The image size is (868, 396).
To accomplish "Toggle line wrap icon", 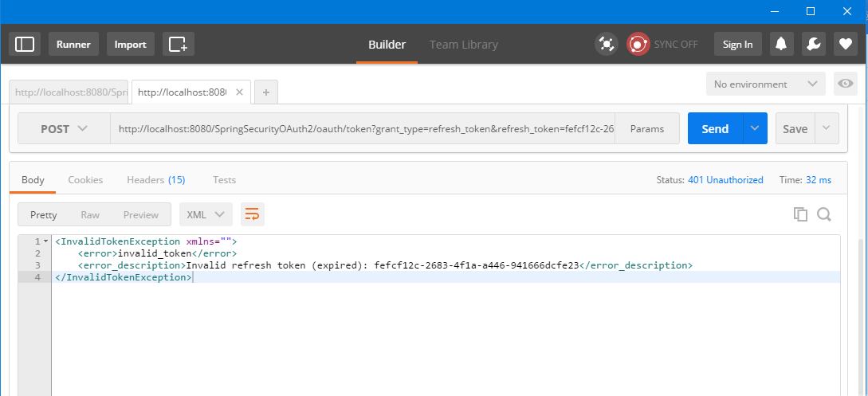I will click(253, 214).
